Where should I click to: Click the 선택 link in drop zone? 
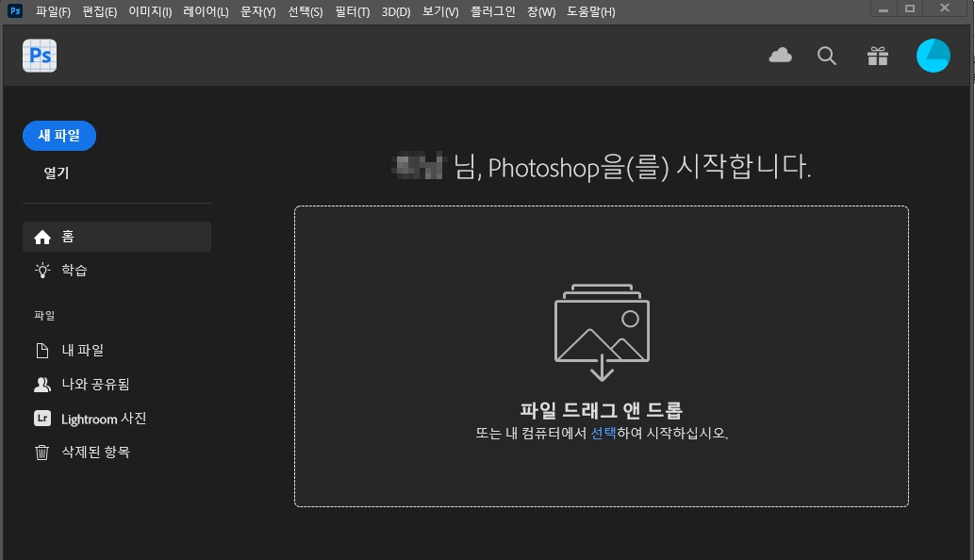[603, 434]
